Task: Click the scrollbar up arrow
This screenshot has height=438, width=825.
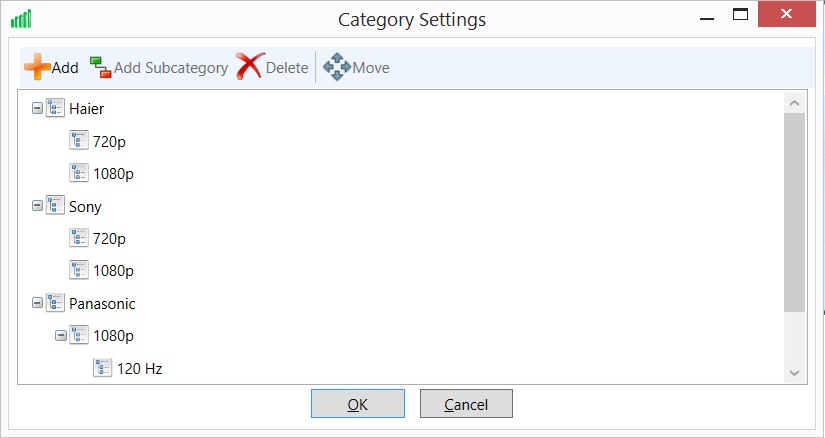Action: [795, 102]
